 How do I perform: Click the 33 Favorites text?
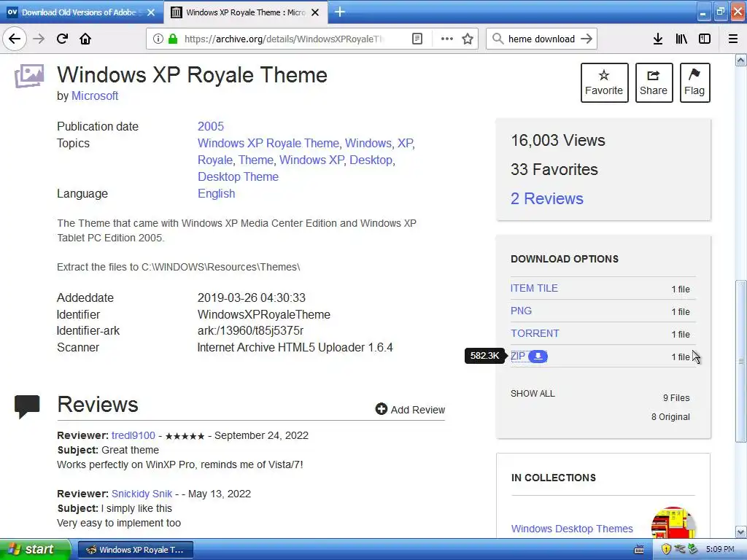(554, 169)
